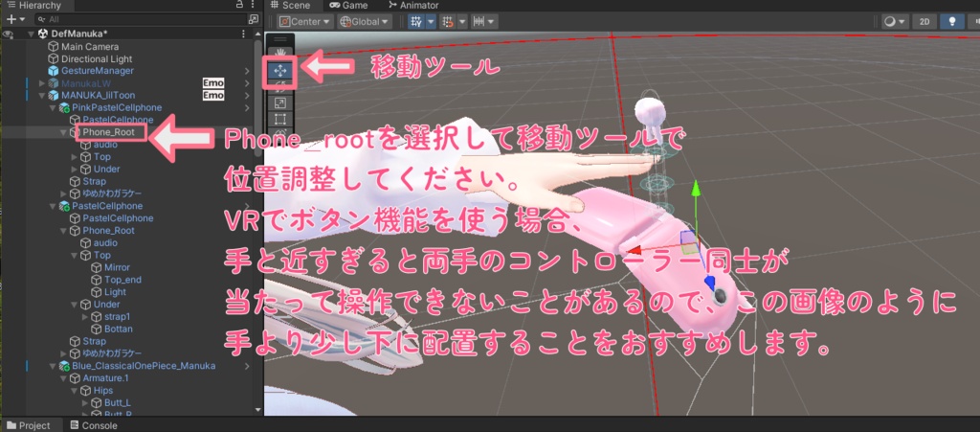The width and height of the screenshot is (980, 432).
Task: Toggle grid snapping button
Action: [448, 21]
